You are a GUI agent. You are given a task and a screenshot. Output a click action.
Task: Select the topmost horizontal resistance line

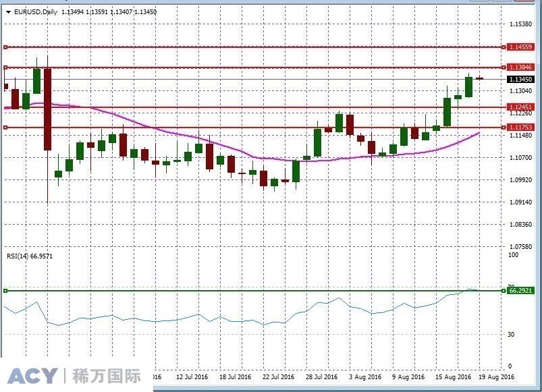tap(270, 47)
